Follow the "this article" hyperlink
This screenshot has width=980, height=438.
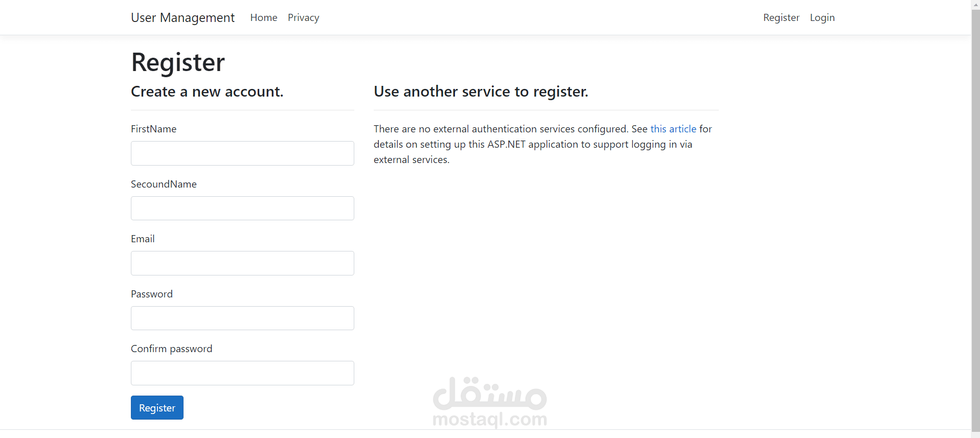[673, 129]
